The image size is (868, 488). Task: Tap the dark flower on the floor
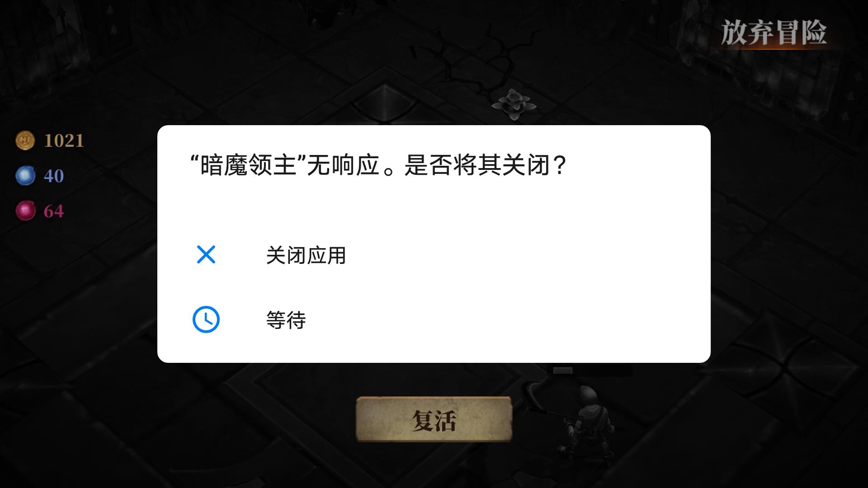514,104
